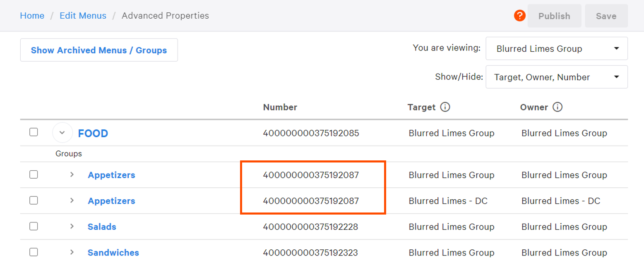
Task: Open the Sandwiches group link
Action: click(113, 252)
